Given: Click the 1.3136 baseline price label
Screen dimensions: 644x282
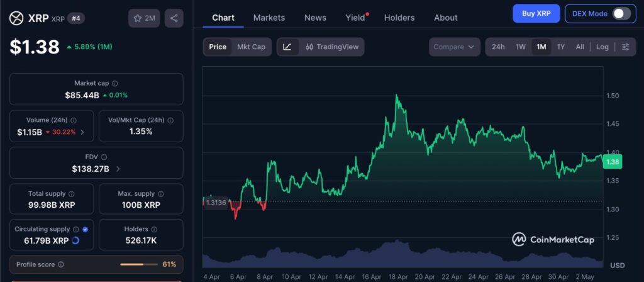Looking at the screenshot, I should (216, 203).
